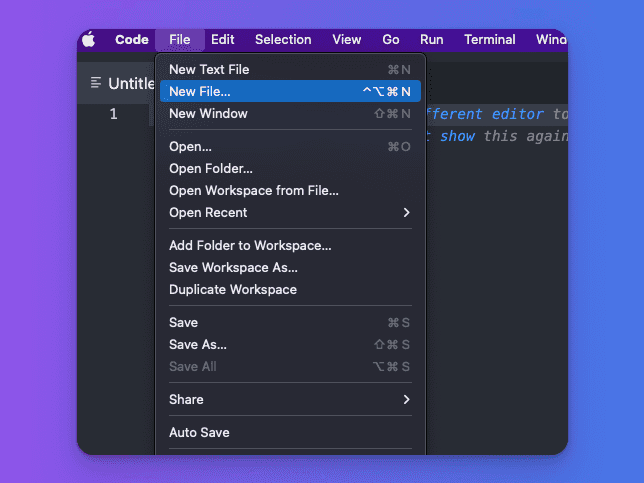Open the Apple logo menu
Image resolution: width=644 pixels, height=483 pixels.
[x=88, y=40]
